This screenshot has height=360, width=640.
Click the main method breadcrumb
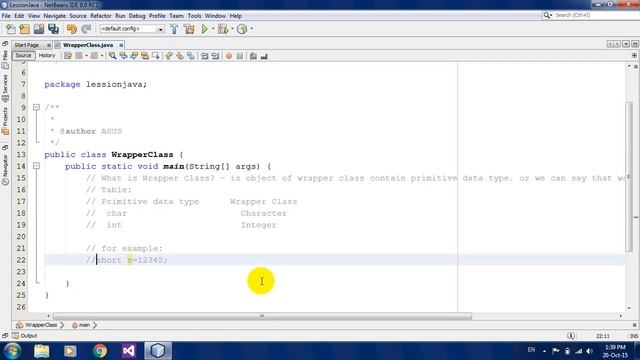tap(81, 325)
